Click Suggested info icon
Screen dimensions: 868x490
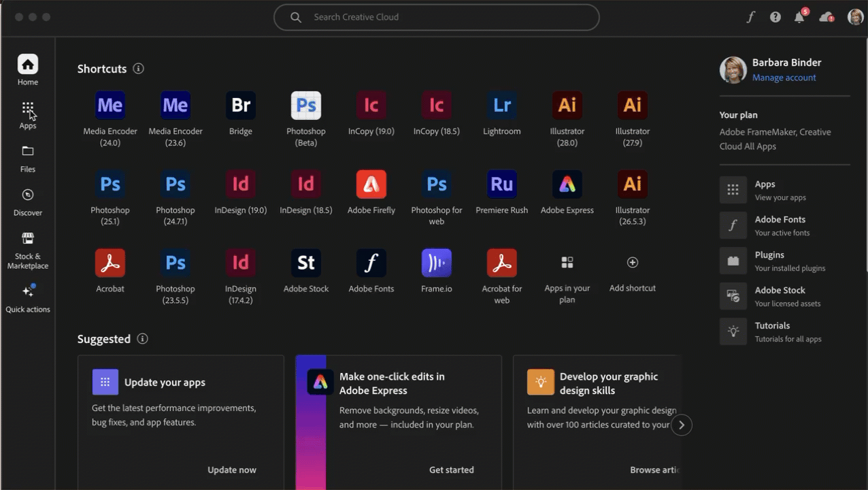coord(142,339)
